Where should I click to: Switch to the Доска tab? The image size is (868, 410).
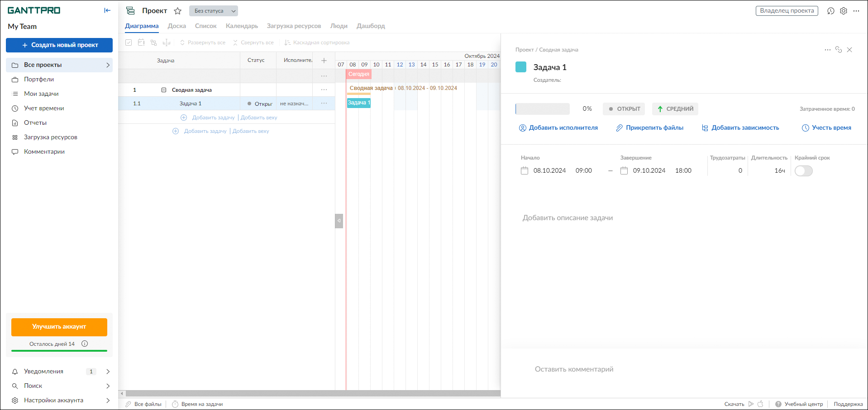(x=177, y=26)
